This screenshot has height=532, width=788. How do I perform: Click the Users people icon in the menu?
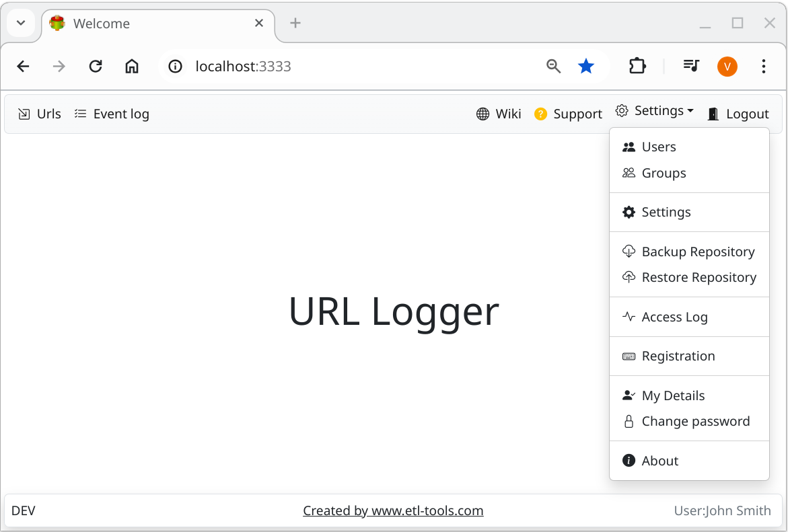[x=629, y=147]
